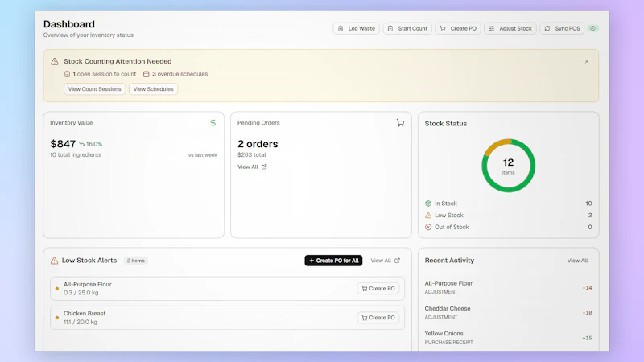Click the open session checklist icon
Image resolution: width=644 pixels, height=362 pixels.
[x=67, y=74]
